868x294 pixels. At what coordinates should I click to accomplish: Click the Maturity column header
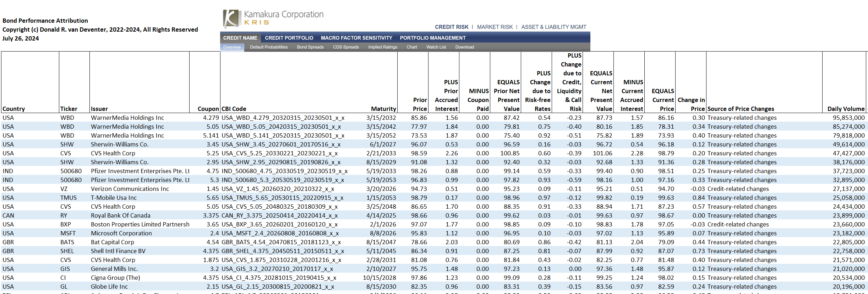point(383,109)
